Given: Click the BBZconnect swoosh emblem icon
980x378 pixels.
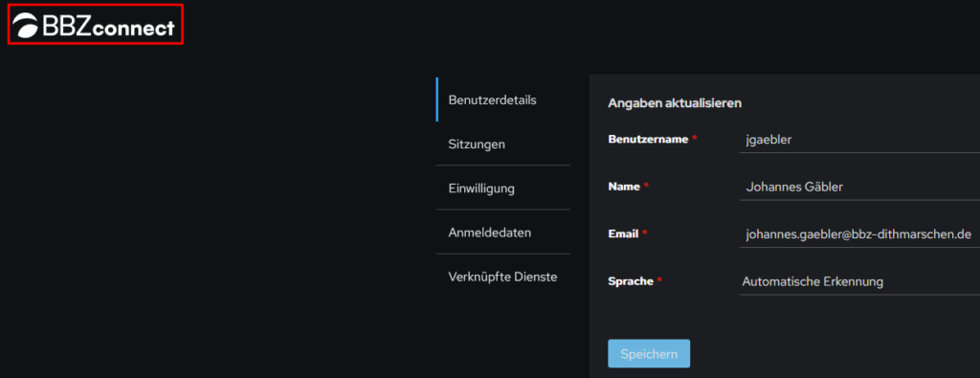Looking at the screenshot, I should point(26,26).
